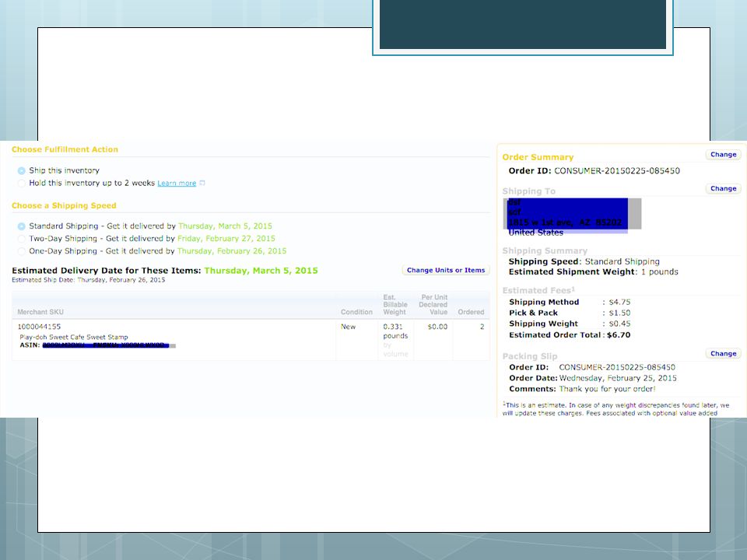Click the external link icon beside Learn more
The width and height of the screenshot is (747, 560).
tap(202, 183)
